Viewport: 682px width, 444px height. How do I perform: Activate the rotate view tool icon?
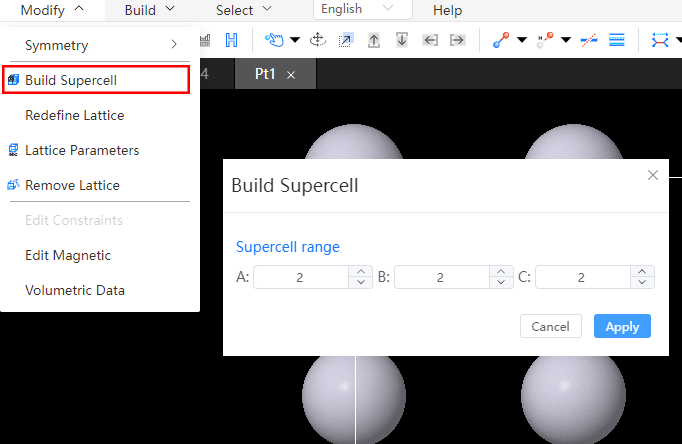(x=318, y=40)
